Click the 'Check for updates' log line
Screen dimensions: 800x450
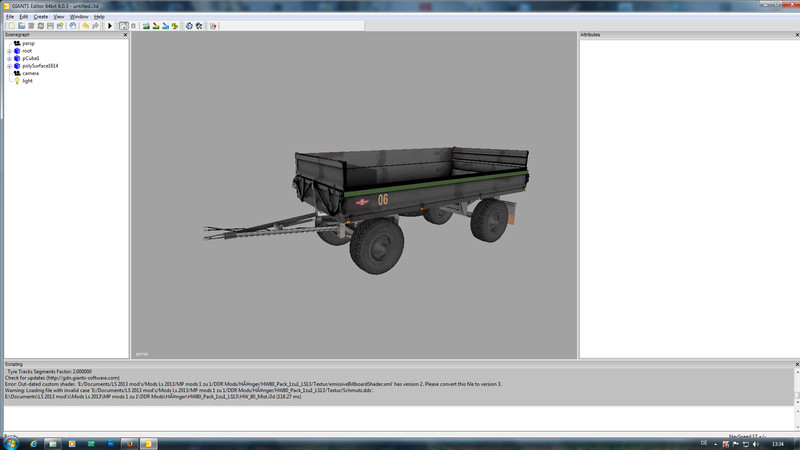[x=62, y=378]
